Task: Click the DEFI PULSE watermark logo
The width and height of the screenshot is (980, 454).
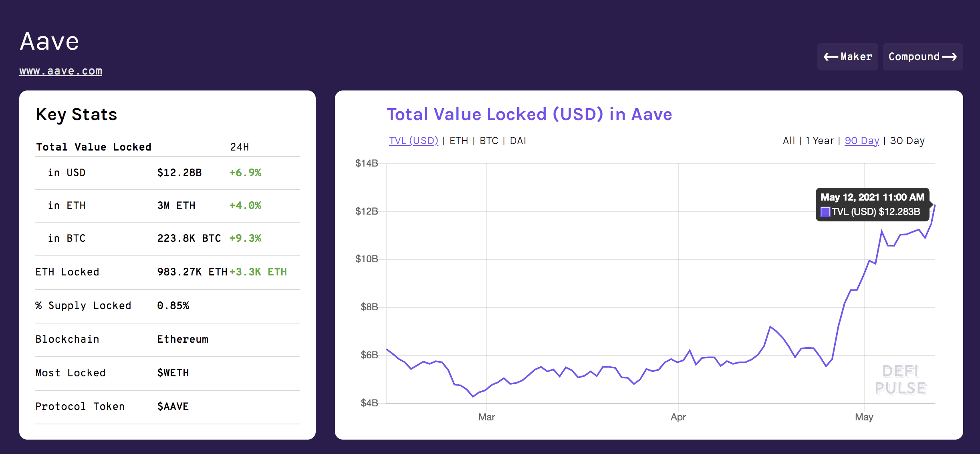Action: [900, 380]
